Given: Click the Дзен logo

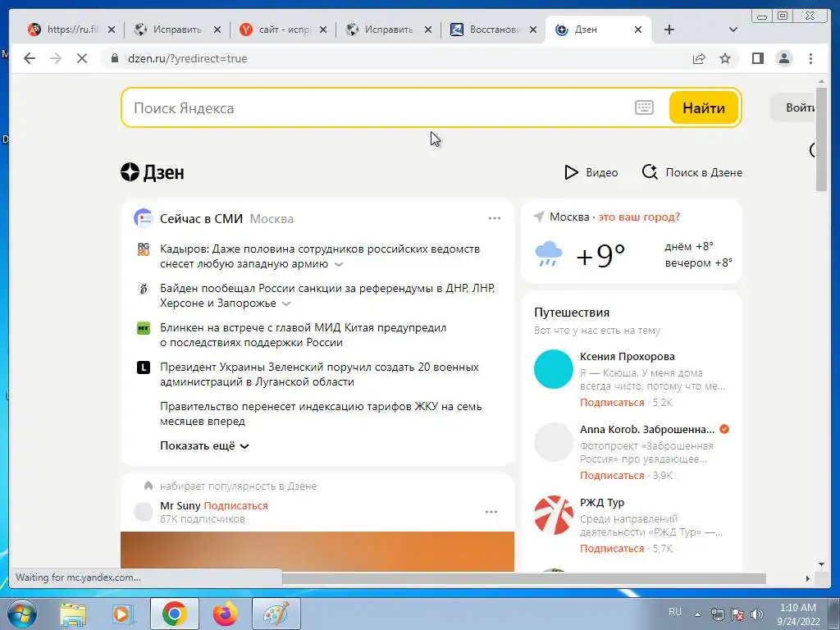Looking at the screenshot, I should [153, 172].
